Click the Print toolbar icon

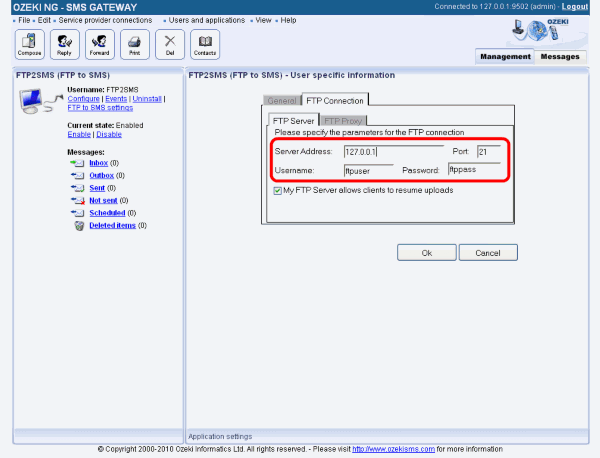point(135,44)
